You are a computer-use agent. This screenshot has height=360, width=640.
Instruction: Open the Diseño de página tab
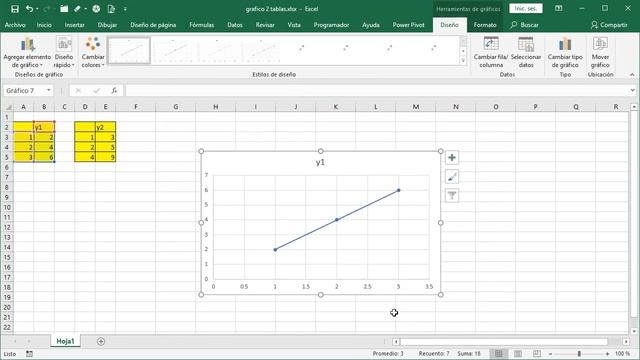153,25
